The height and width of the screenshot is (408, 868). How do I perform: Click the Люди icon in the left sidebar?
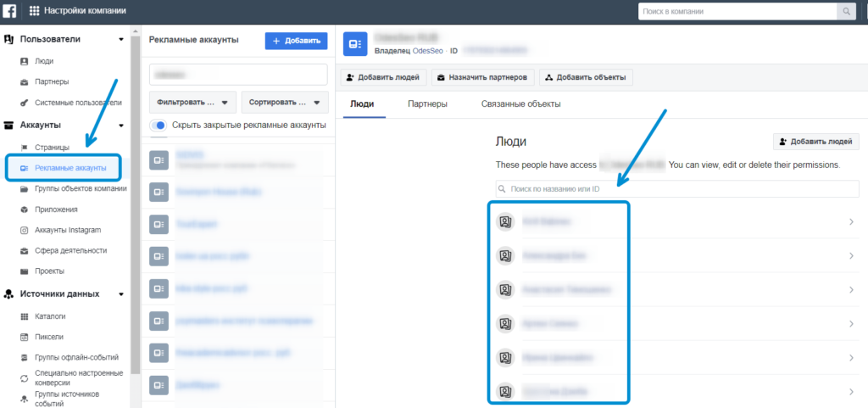point(24,61)
